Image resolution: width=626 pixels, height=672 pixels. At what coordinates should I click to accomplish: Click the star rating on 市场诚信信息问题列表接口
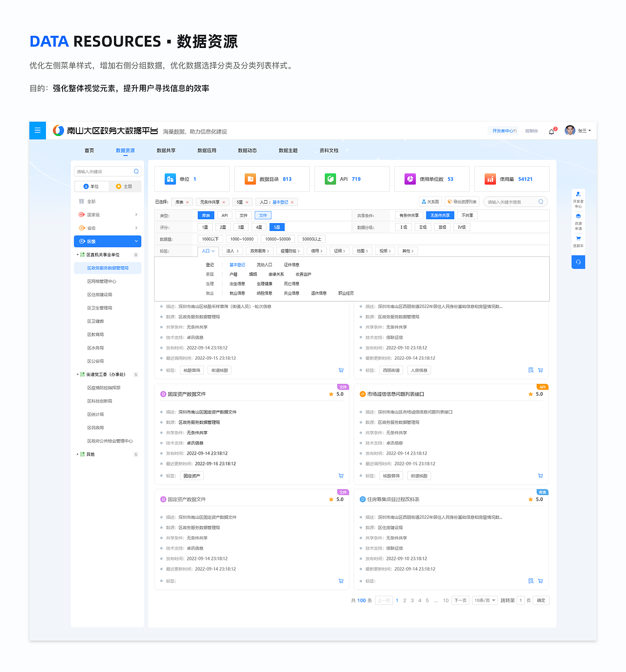click(x=531, y=394)
